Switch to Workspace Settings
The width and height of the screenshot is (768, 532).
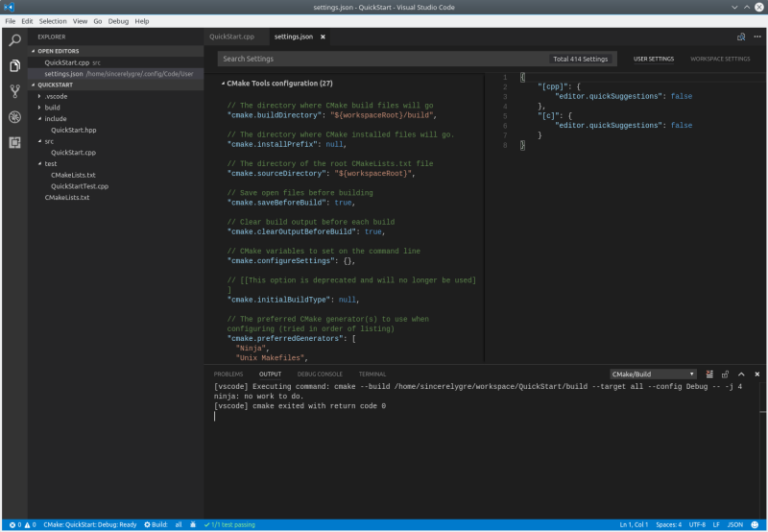click(x=720, y=59)
